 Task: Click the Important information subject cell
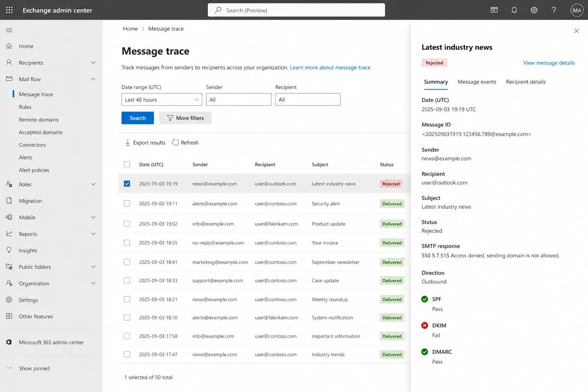click(336, 336)
